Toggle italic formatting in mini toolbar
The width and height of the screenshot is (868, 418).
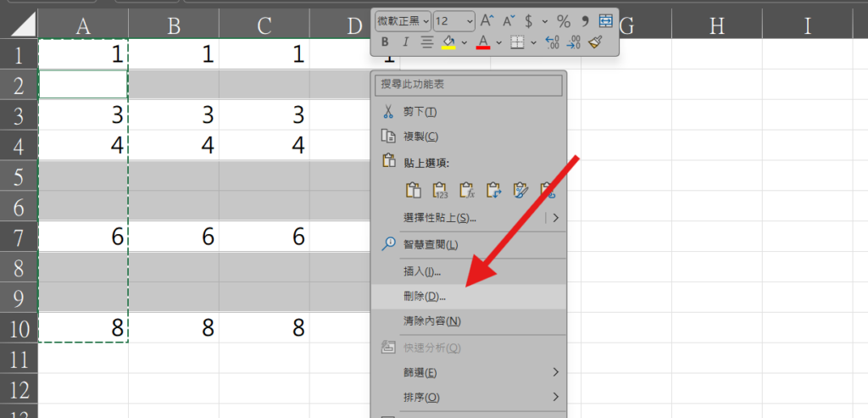tap(406, 42)
